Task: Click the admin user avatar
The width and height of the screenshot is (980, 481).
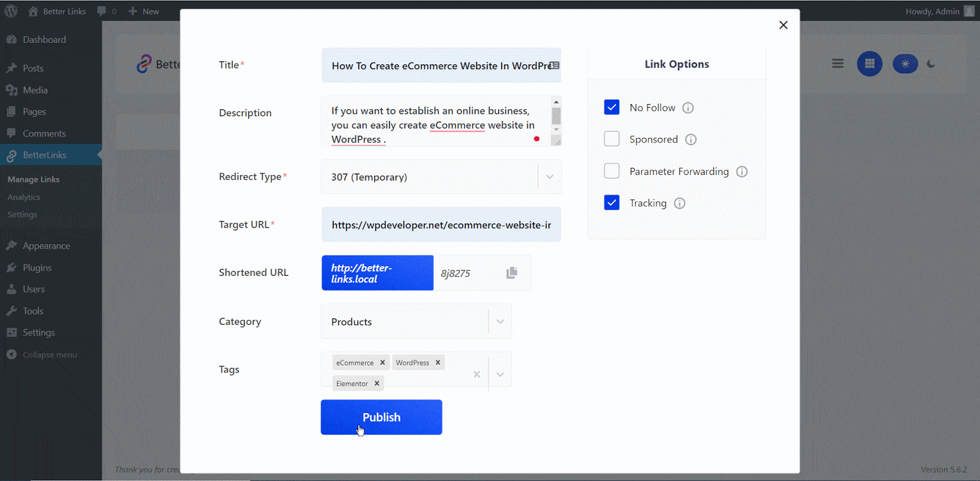Action: coord(969,11)
